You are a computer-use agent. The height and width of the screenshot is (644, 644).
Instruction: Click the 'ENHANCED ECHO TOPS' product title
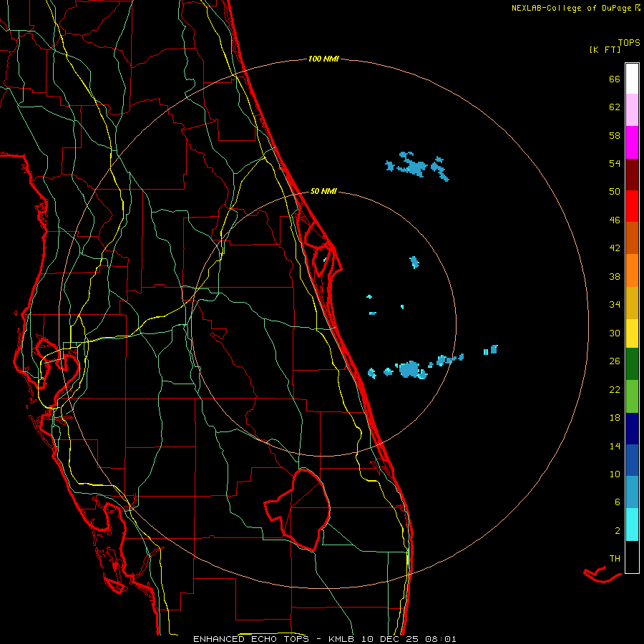click(251, 639)
